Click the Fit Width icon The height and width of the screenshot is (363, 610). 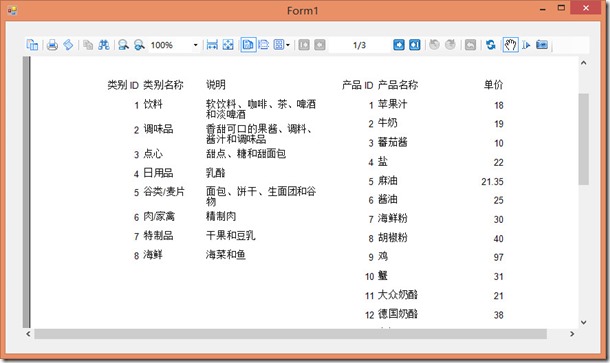pyautogui.click(x=212, y=45)
